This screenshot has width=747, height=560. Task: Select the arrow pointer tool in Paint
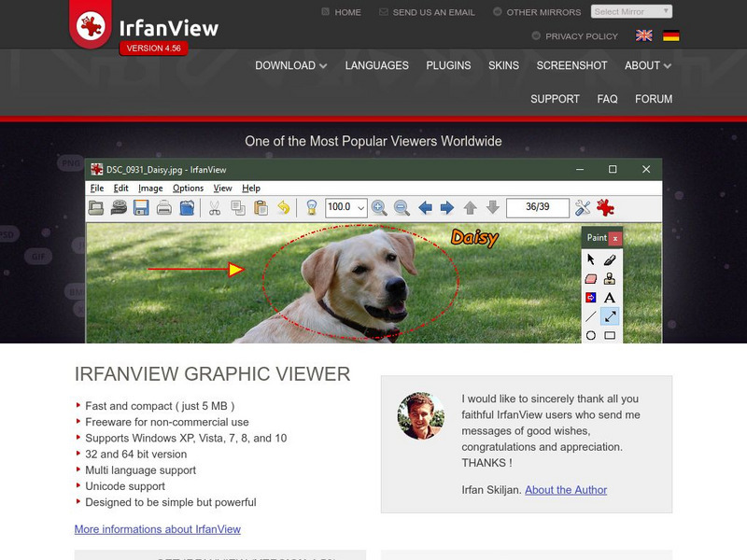click(591, 259)
